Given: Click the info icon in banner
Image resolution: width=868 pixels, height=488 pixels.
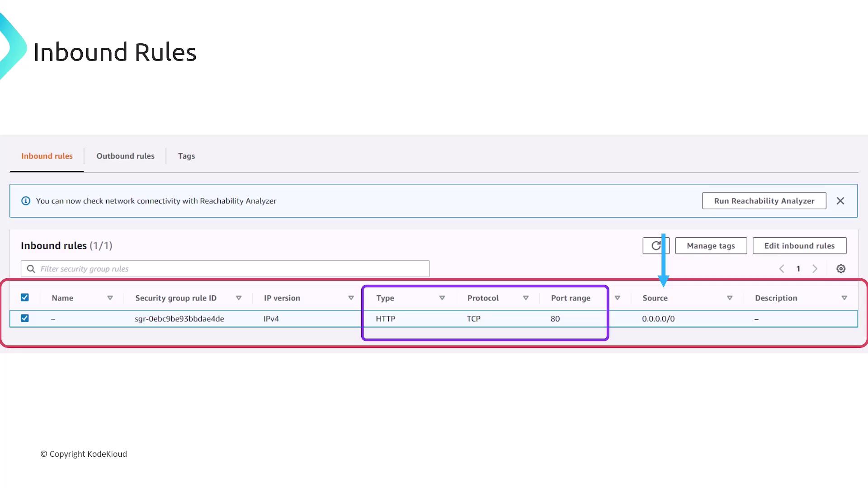Looking at the screenshot, I should 26,201.
